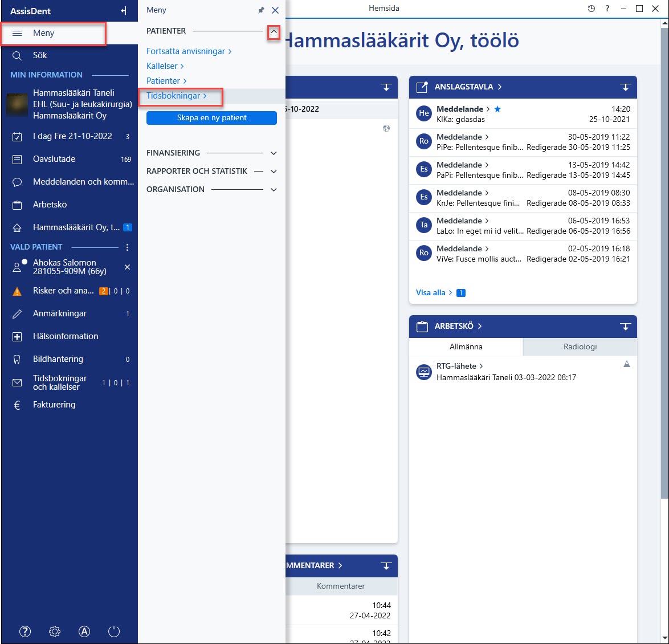Click the user profile Hammaslääkäri Taneli
Image resolution: width=669 pixels, height=644 pixels.
tap(69, 104)
